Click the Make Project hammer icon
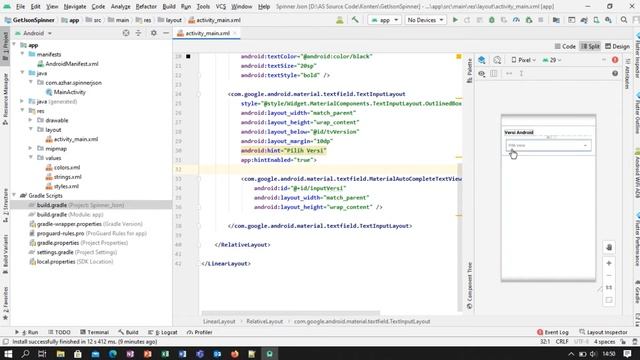 tap(355, 20)
